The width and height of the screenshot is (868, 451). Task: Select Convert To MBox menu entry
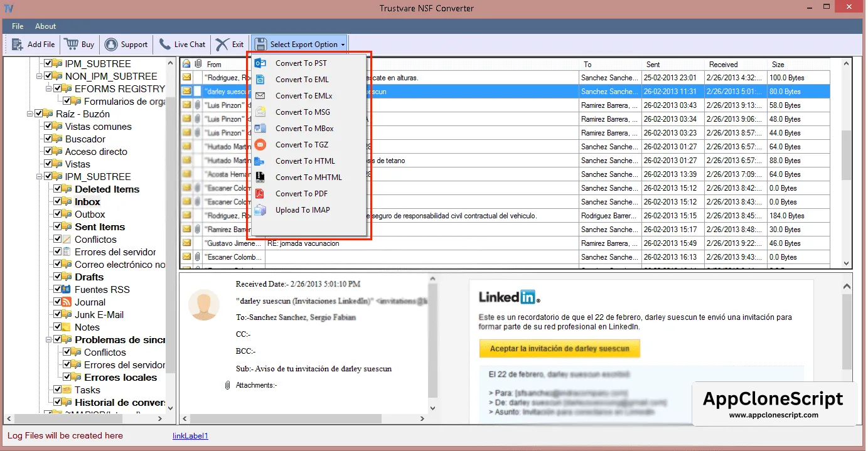pyautogui.click(x=304, y=129)
